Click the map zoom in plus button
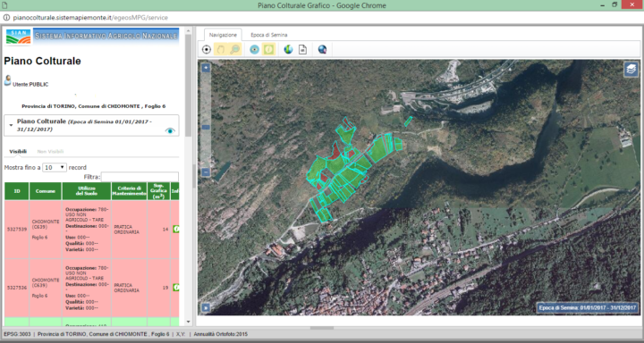The width and height of the screenshot is (644, 343). (206, 68)
